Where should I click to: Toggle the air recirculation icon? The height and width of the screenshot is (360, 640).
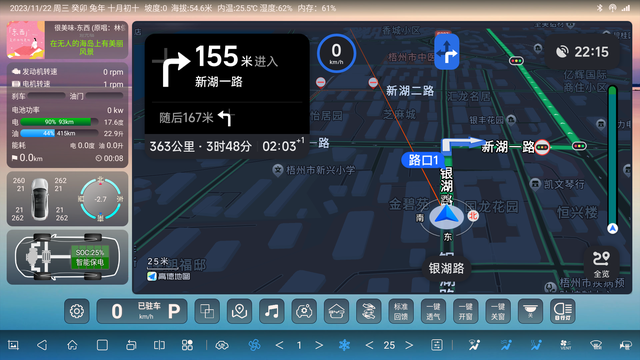coord(222,345)
